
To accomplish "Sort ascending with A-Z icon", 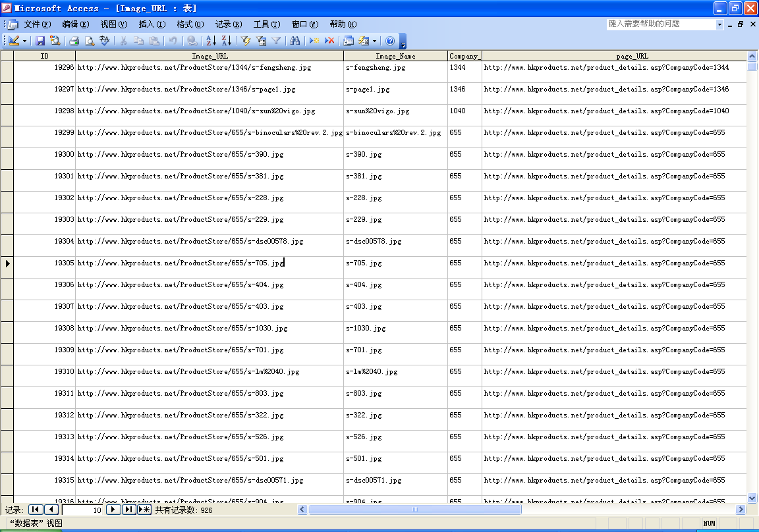I will 211,41.
